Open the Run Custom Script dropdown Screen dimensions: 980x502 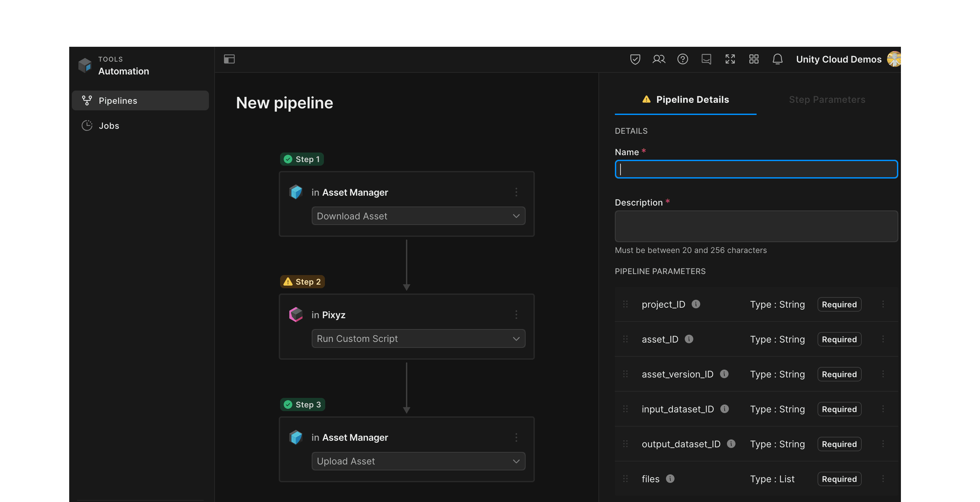pyautogui.click(x=418, y=339)
